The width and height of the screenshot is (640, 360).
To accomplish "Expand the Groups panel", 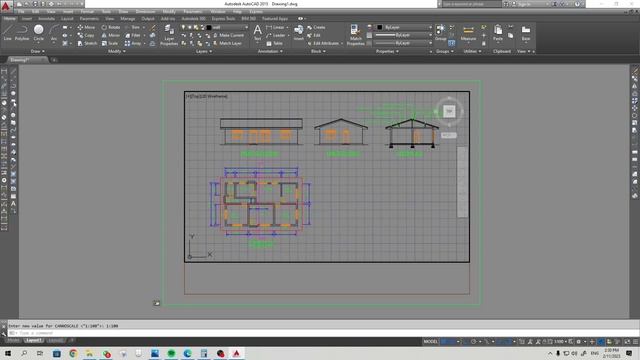I will point(444,51).
